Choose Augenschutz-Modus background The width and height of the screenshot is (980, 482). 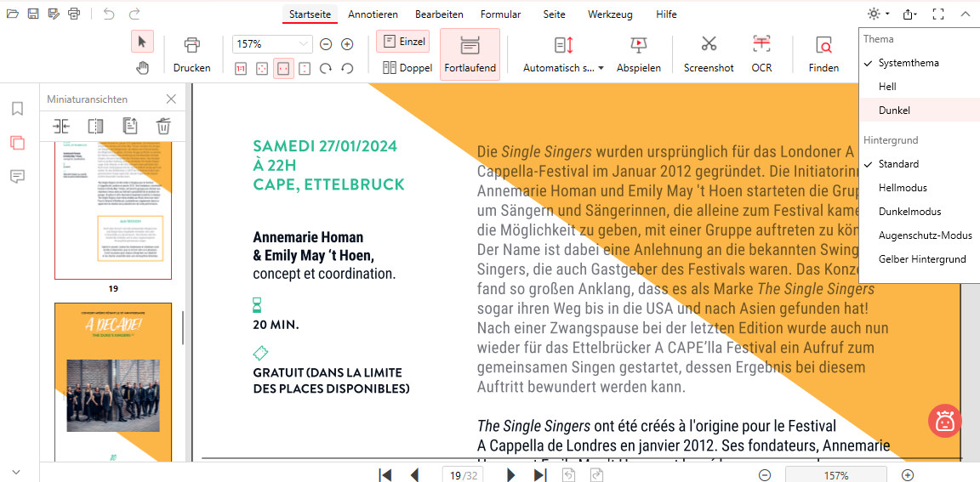point(920,235)
